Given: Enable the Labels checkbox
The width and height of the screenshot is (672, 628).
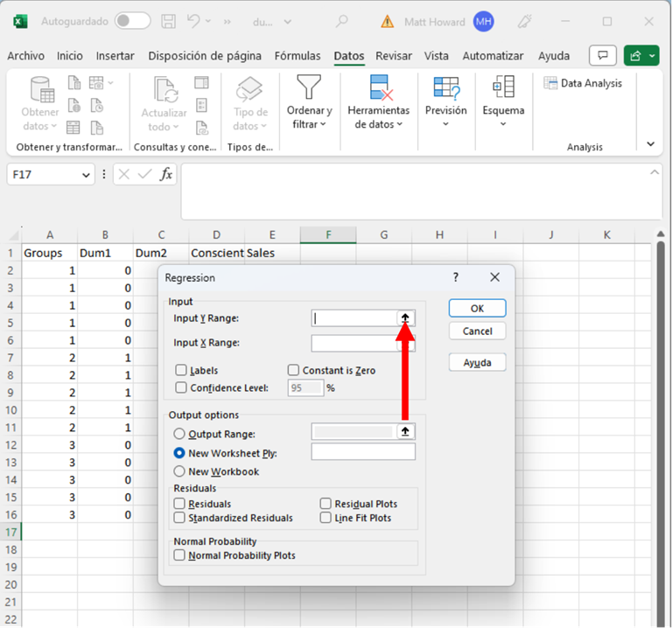Looking at the screenshot, I should 181,370.
